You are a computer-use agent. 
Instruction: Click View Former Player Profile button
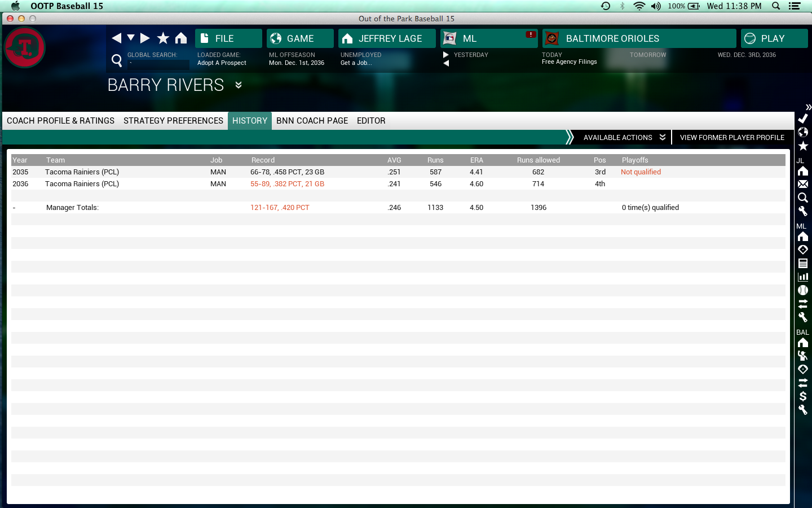731,137
